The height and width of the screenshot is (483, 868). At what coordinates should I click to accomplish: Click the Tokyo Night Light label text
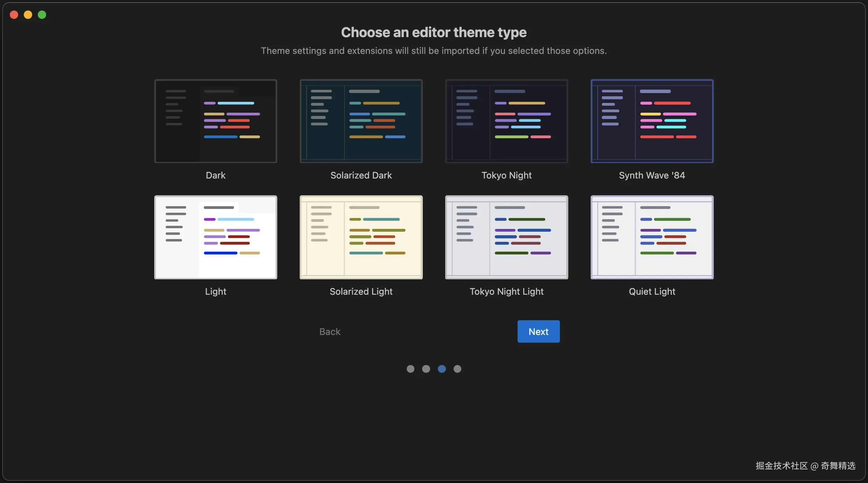tap(506, 292)
